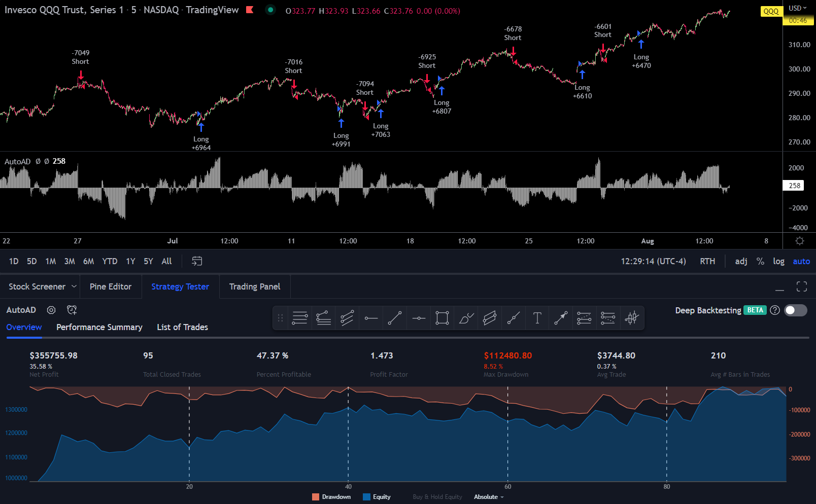Open the Stock Screener tab
The height and width of the screenshot is (504, 816).
point(37,286)
